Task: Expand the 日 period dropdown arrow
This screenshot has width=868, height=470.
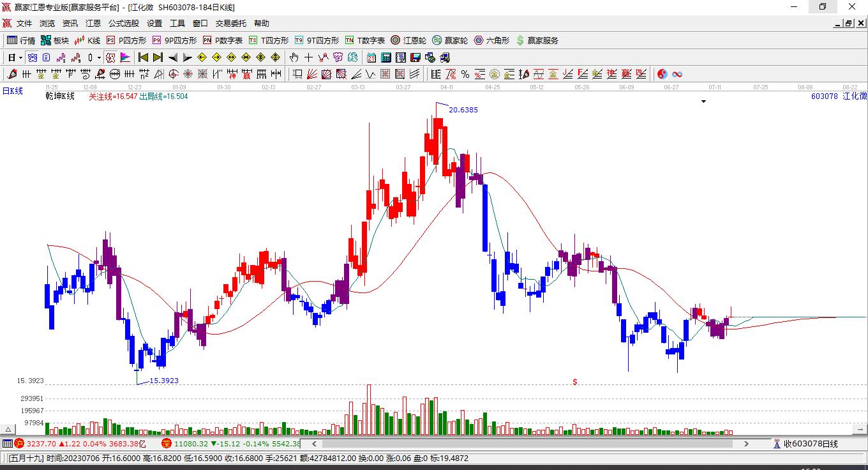Action: pos(21,57)
